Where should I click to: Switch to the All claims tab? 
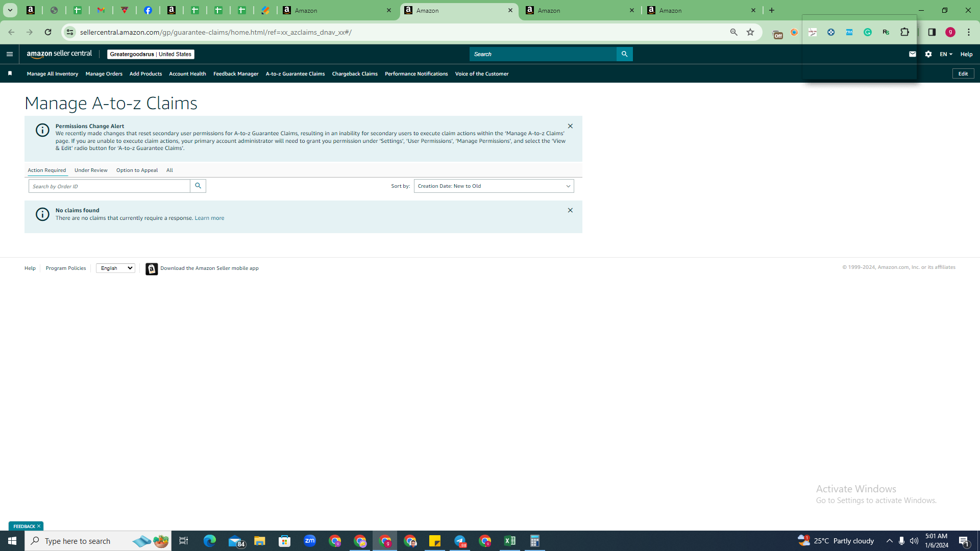[x=169, y=170]
